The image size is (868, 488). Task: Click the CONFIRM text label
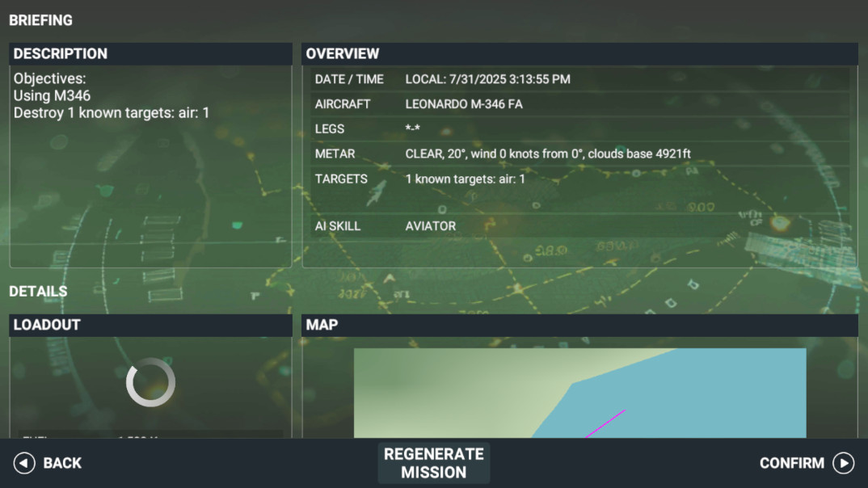coord(791,463)
